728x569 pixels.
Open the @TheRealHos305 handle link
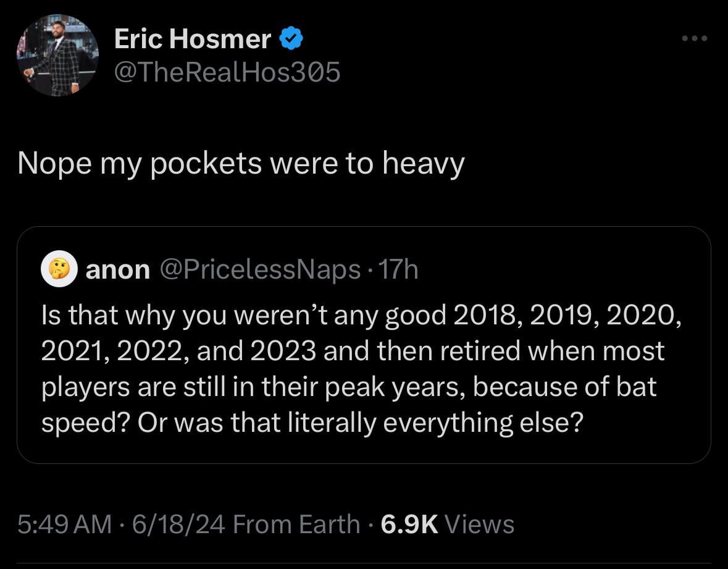[227, 72]
